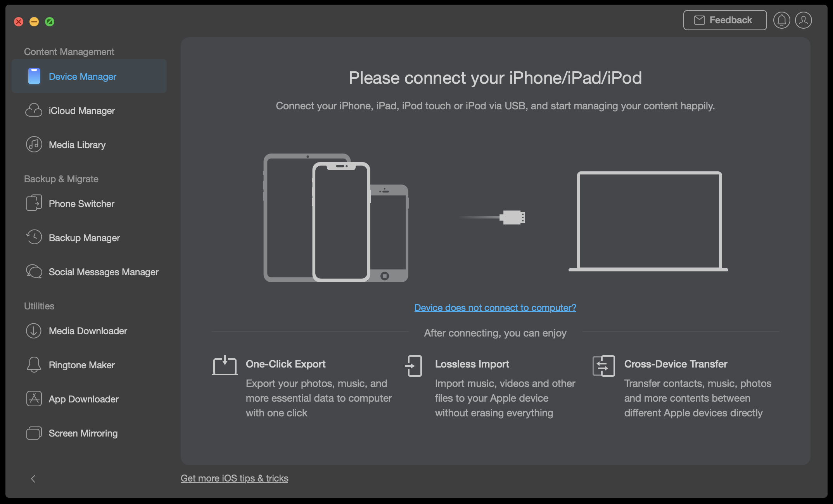Screen dimensions: 833x504
Task: Open Media Downloader utility
Action: click(89, 331)
